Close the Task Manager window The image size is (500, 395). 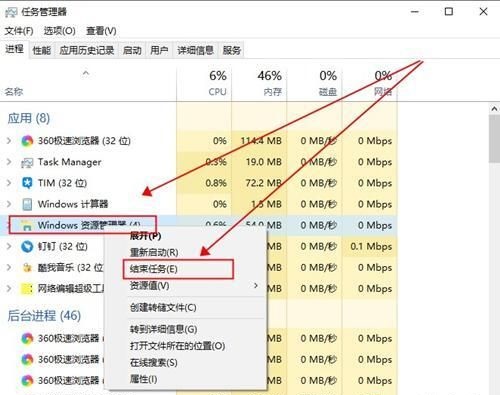pos(483,12)
